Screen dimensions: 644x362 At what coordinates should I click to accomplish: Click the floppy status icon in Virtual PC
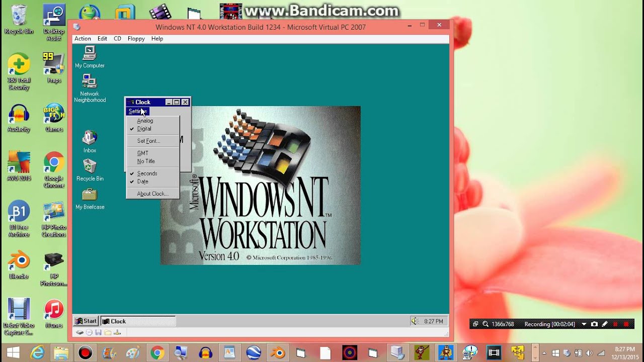coord(98,332)
